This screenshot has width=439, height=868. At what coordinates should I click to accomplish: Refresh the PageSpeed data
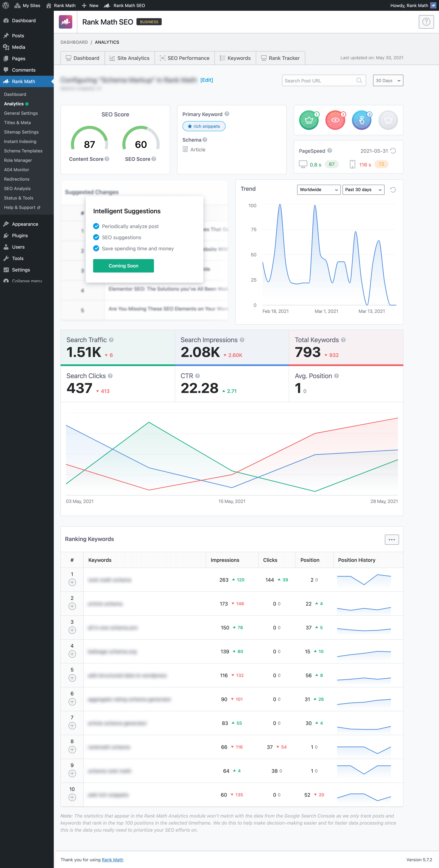(393, 151)
